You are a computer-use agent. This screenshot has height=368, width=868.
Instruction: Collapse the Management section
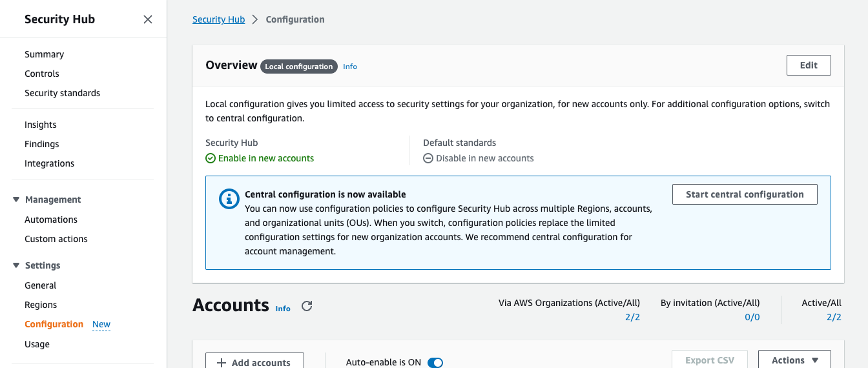(16, 199)
